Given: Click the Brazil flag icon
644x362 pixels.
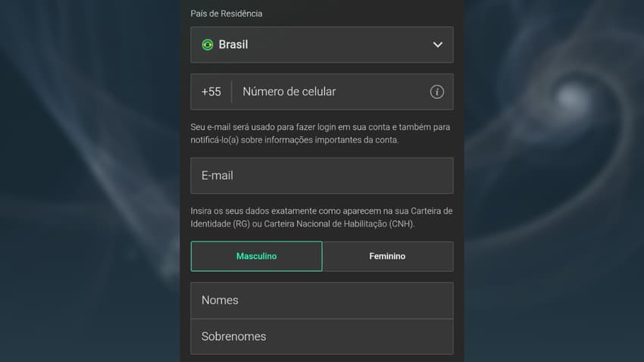Looking at the screenshot, I should pyautogui.click(x=208, y=45).
